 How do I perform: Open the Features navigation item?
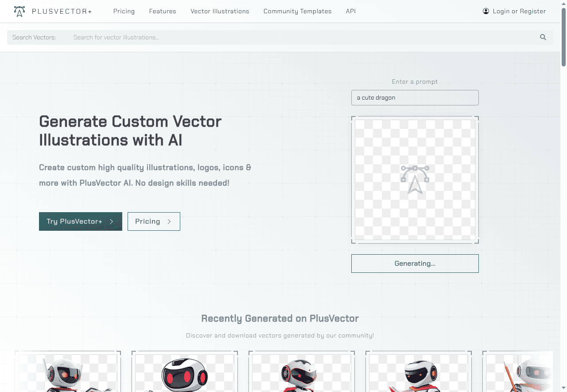point(163,11)
